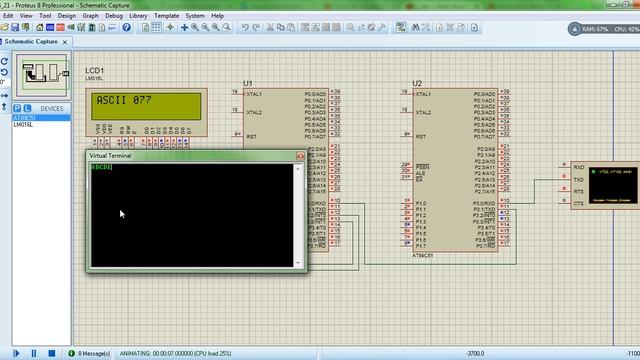640x360 pixels.
Task: Select AT89C51 in devices list
Action: click(41, 118)
